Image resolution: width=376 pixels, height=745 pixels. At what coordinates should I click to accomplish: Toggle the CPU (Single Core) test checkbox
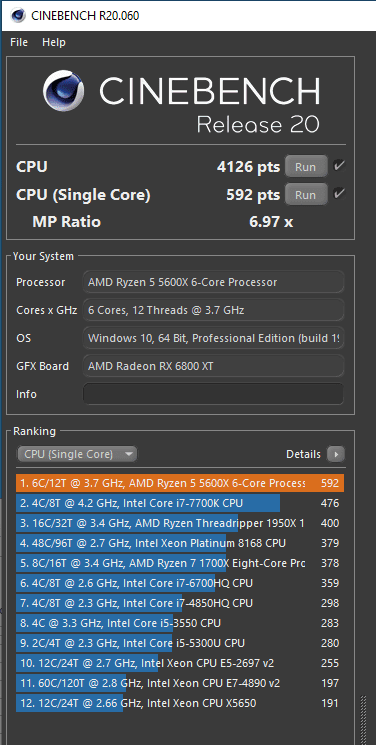coord(339,193)
